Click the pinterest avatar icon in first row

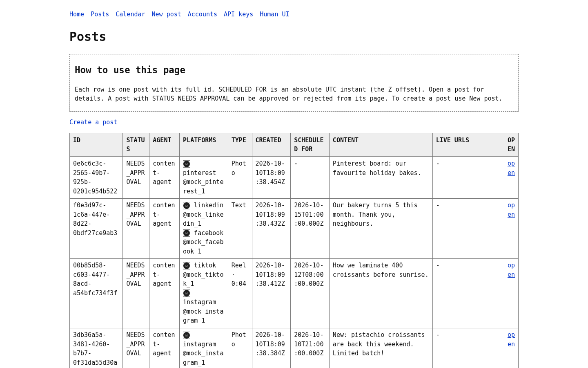point(187,164)
